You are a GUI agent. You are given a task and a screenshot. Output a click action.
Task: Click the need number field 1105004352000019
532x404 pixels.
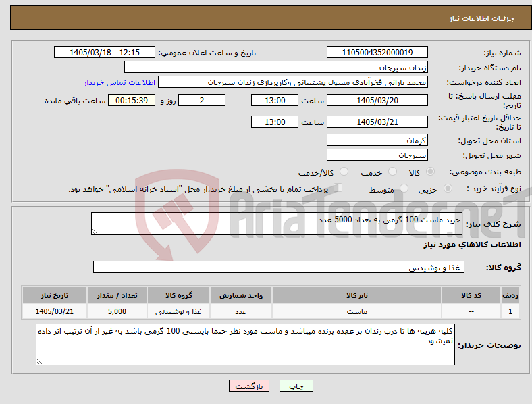[377, 52]
